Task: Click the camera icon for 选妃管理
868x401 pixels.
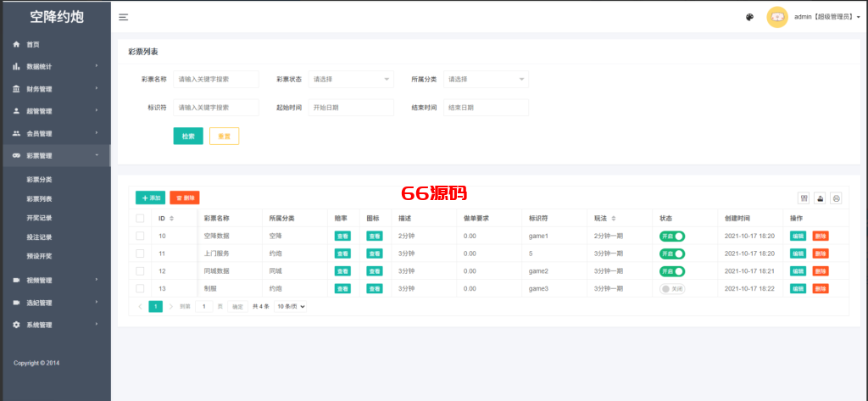Action: pyautogui.click(x=16, y=303)
